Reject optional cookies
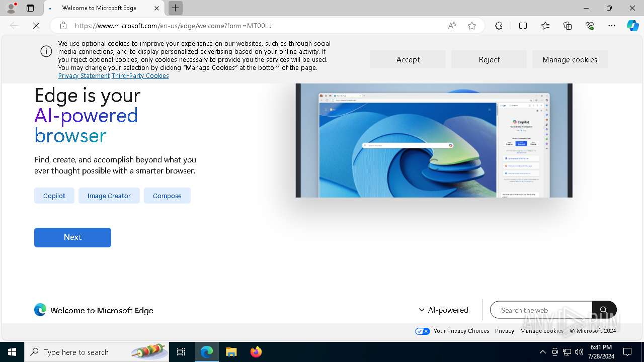 click(489, 59)
